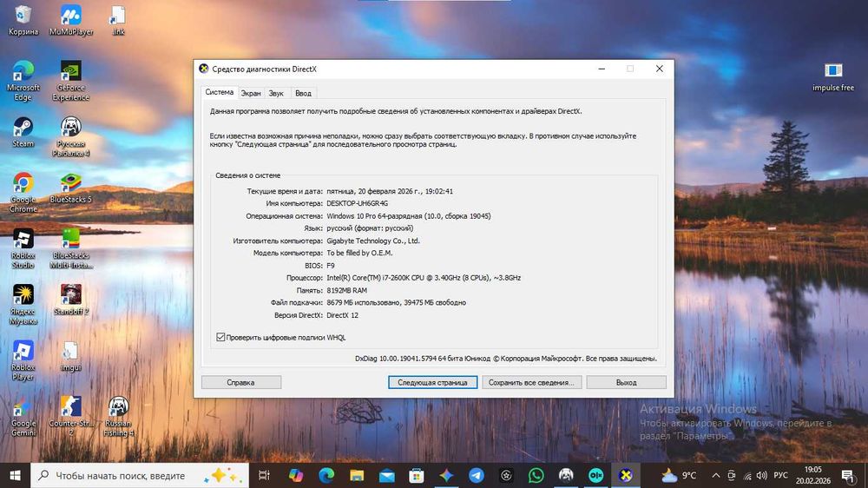The height and width of the screenshot is (488, 868).
Task: Open the Mail app from the taskbar
Action: 386,475
